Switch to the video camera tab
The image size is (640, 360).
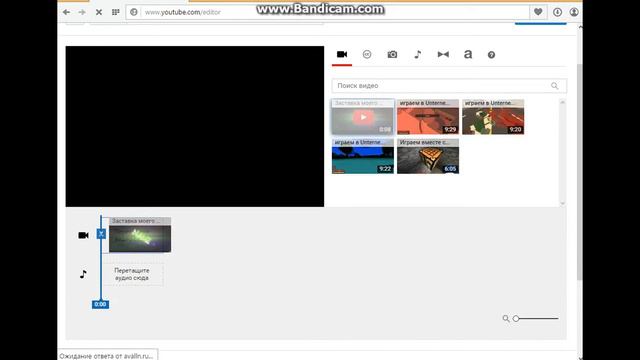click(x=342, y=54)
